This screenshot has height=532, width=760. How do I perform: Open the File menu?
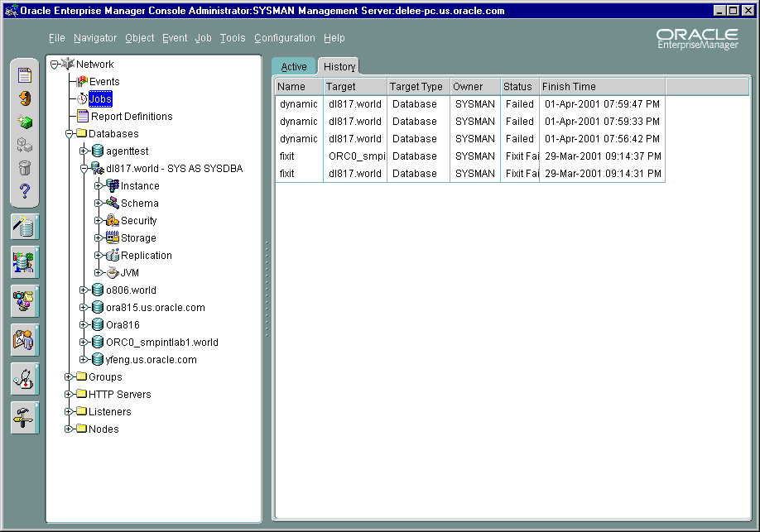point(56,38)
